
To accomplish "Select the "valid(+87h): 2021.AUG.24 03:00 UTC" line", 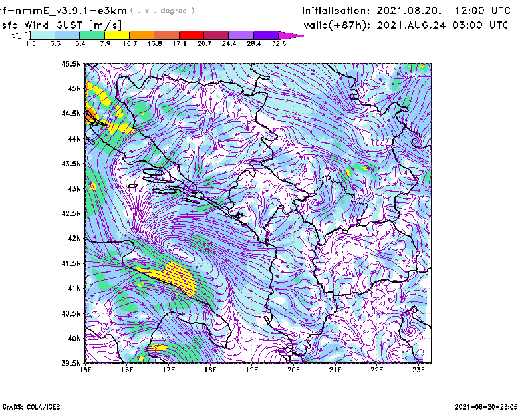I will pos(406,25).
